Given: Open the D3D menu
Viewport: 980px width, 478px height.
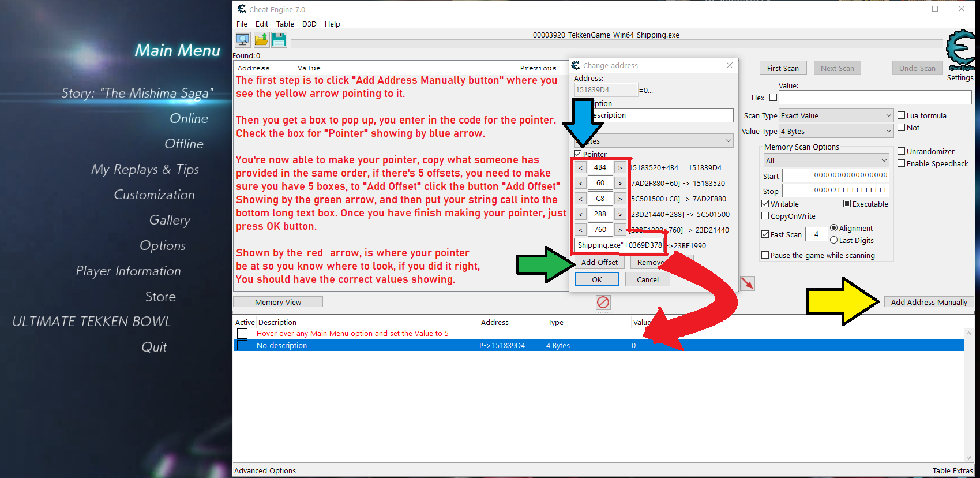Looking at the screenshot, I should tap(309, 24).
